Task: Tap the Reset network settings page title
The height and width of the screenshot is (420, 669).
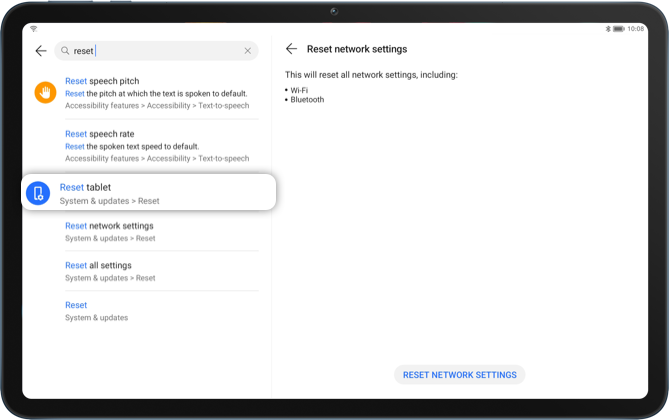Action: 356,49
